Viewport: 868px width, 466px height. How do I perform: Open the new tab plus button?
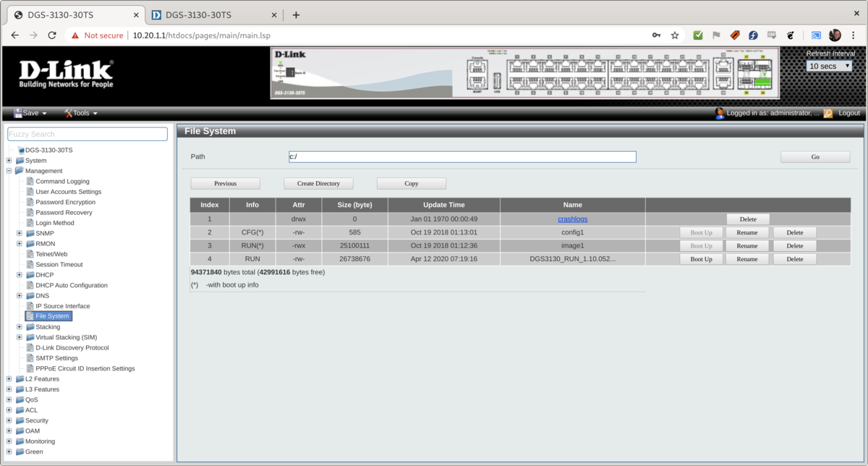[x=296, y=14]
